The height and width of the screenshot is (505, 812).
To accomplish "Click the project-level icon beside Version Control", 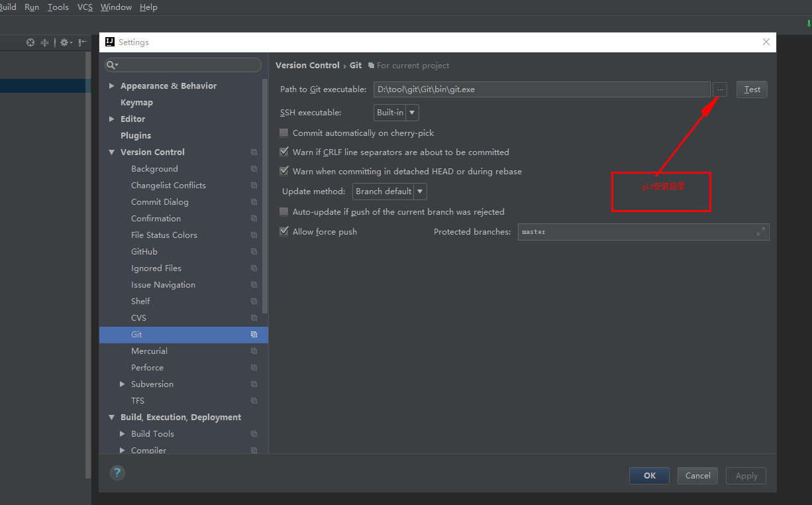I will pos(254,152).
